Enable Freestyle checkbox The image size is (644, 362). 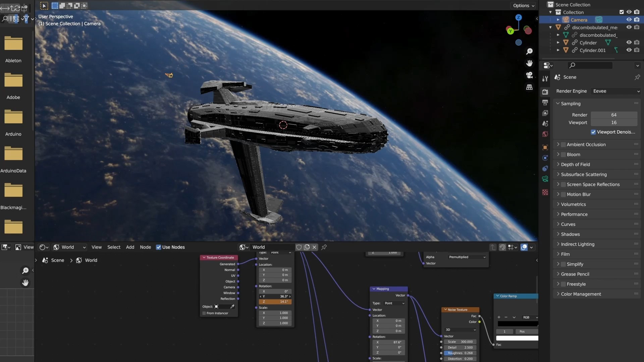click(563, 284)
